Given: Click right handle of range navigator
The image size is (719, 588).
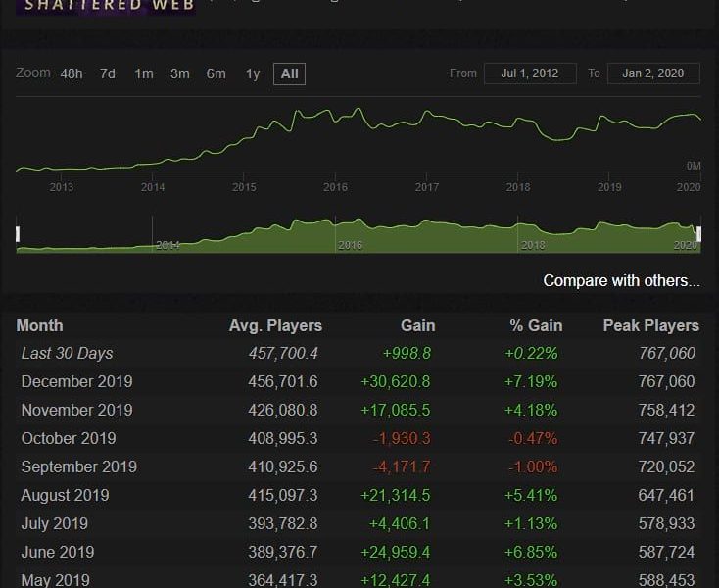Looking at the screenshot, I should pyautogui.click(x=698, y=233).
